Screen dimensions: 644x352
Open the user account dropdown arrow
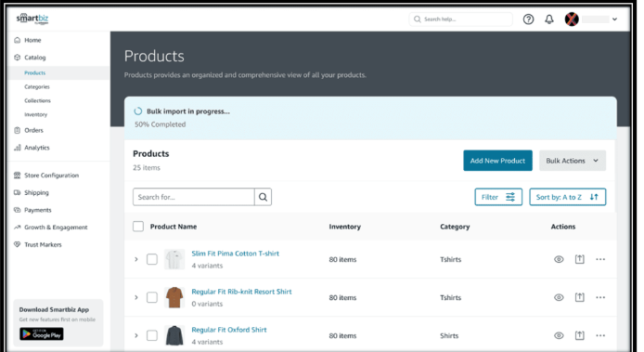point(614,20)
